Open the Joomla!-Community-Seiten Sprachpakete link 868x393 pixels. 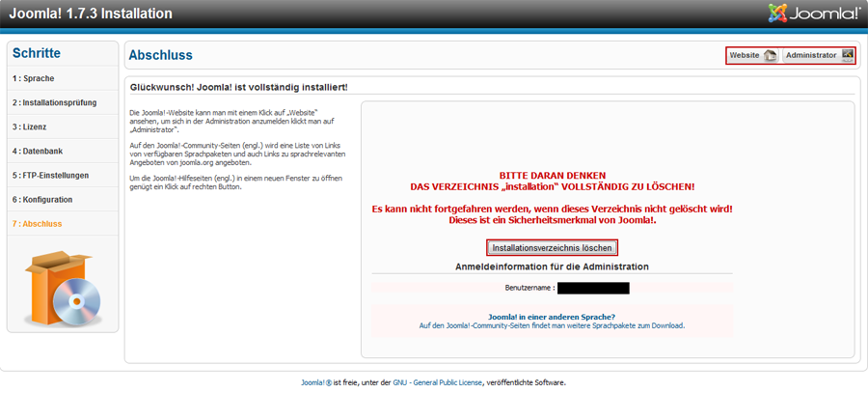point(552,326)
